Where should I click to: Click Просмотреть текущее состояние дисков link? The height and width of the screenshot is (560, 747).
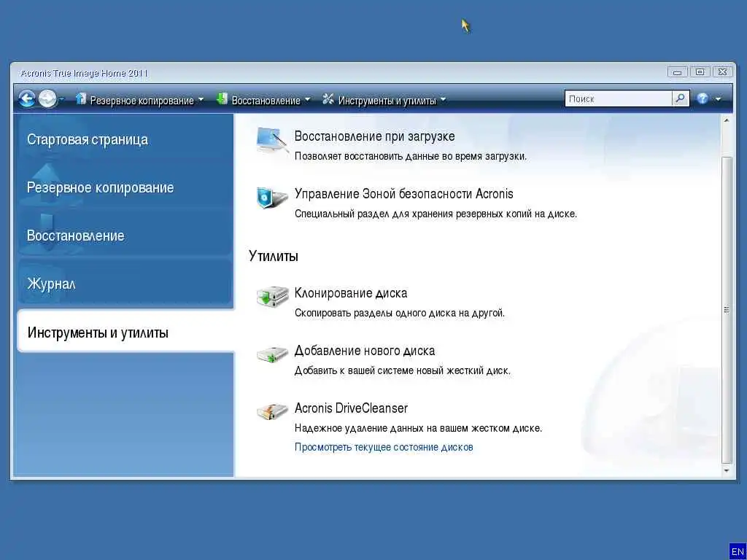coord(384,447)
